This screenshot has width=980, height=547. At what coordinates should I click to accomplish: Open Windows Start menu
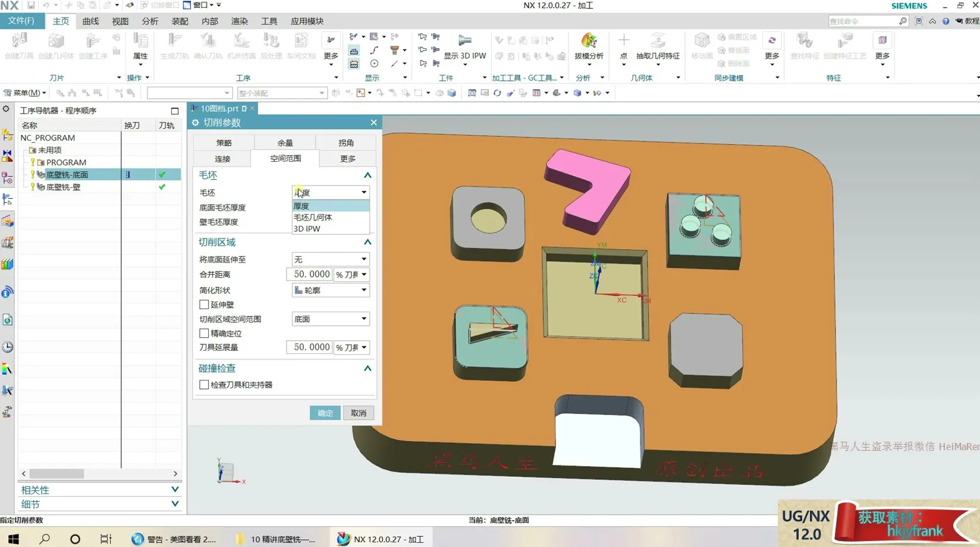[13, 539]
